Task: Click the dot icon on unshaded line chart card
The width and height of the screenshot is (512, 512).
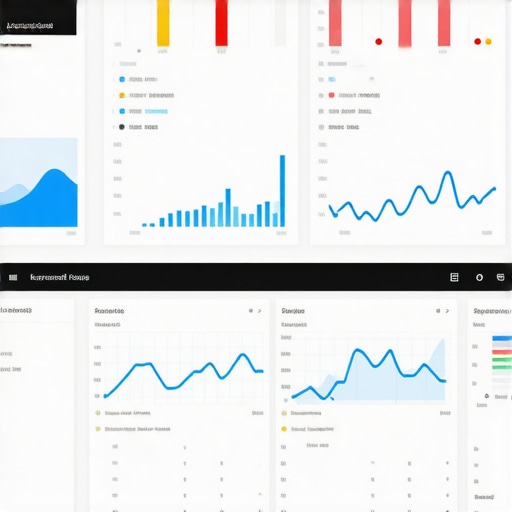Action: (251, 311)
